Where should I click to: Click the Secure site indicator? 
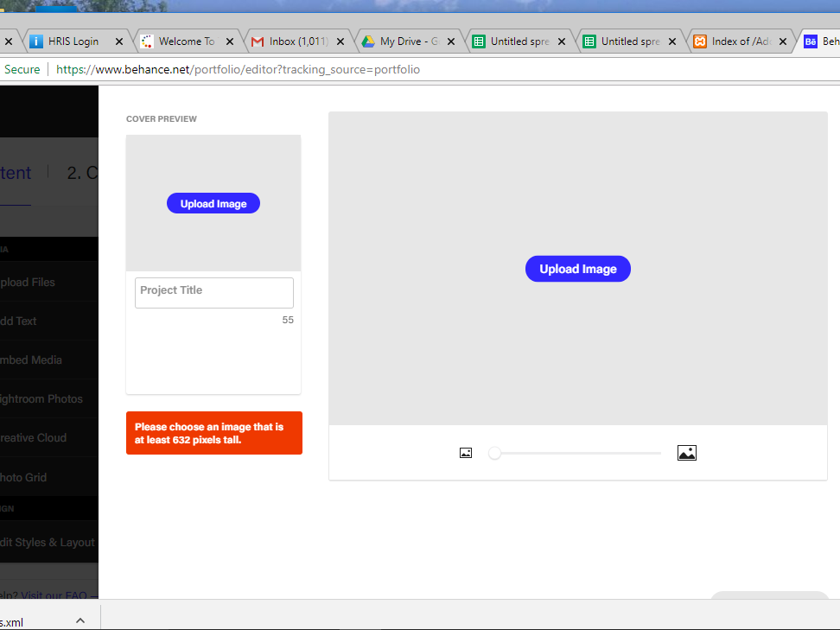tap(22, 70)
